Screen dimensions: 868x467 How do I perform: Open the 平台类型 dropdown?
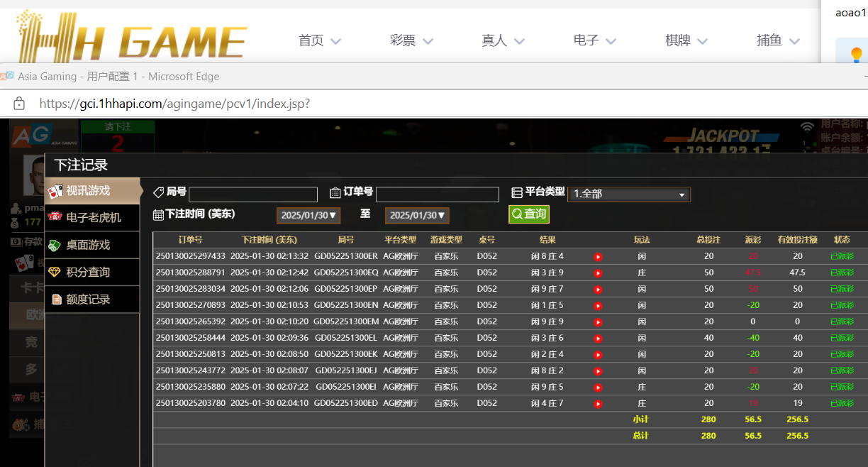(x=628, y=194)
